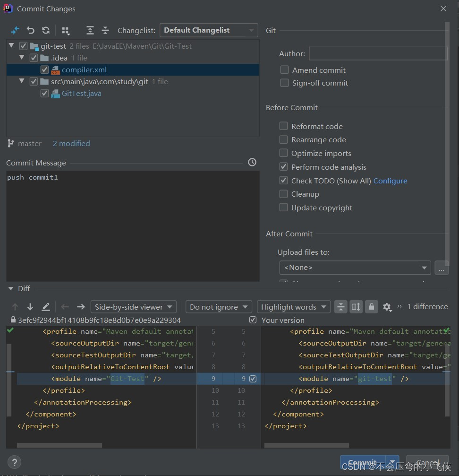Toggle synchronize scrolling in diff
459x476 pixels.
(356, 307)
